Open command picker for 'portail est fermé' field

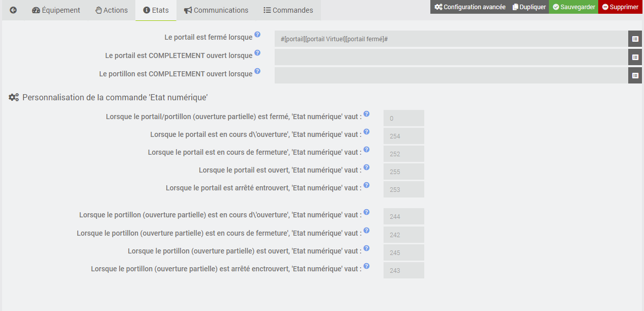tap(635, 39)
